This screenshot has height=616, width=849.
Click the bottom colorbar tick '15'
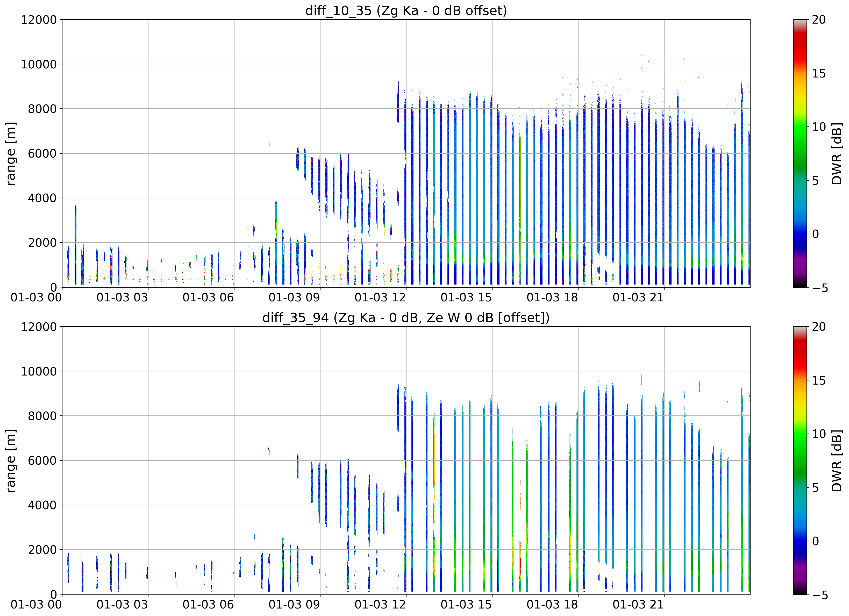819,380
